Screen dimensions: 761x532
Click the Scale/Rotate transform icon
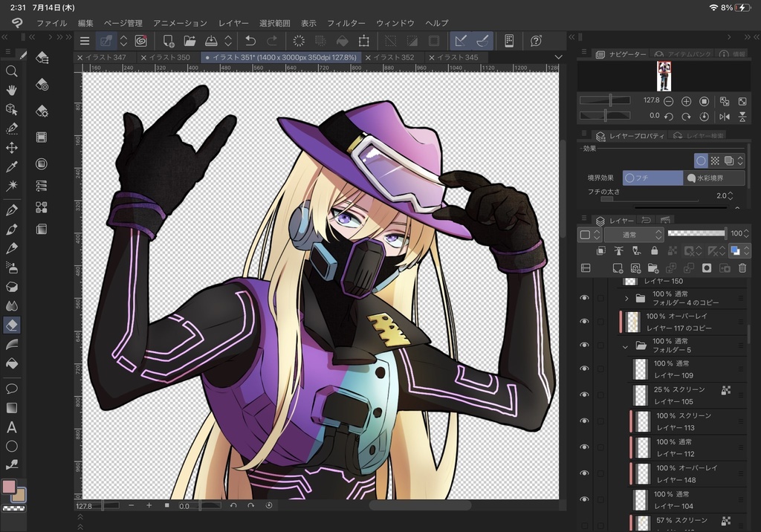(363, 41)
